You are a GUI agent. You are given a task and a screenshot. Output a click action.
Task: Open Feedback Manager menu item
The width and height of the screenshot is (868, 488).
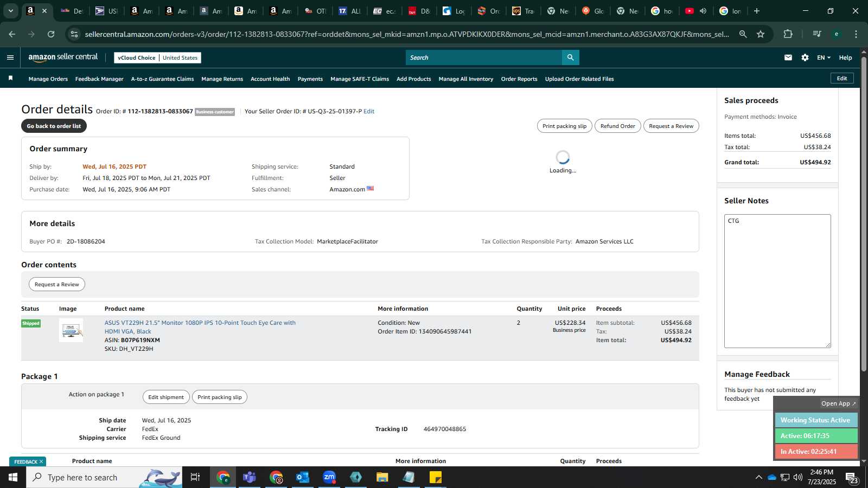pyautogui.click(x=99, y=79)
